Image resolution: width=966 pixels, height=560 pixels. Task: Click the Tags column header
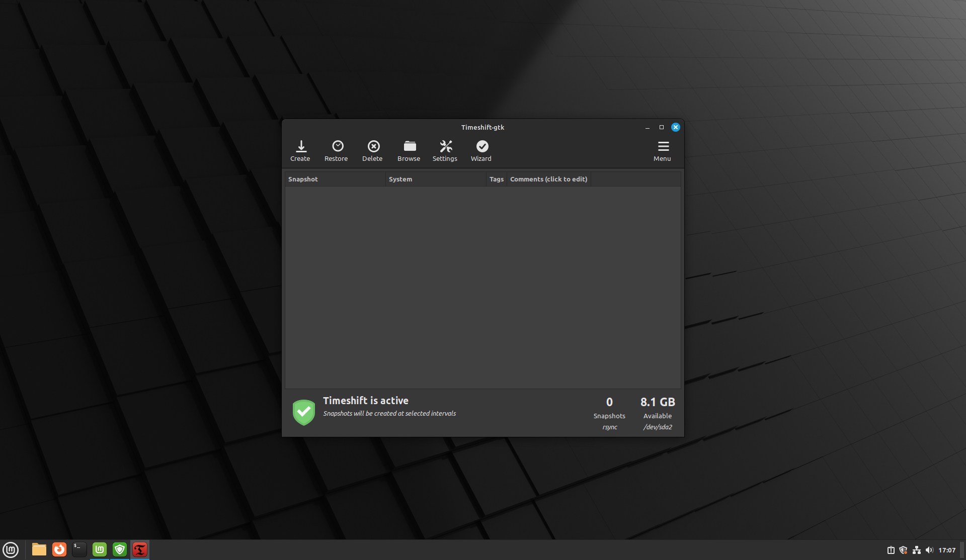497,179
